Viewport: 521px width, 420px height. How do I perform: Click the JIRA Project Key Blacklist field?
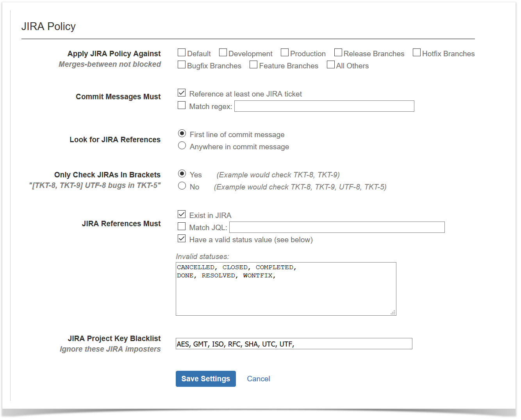(x=294, y=344)
